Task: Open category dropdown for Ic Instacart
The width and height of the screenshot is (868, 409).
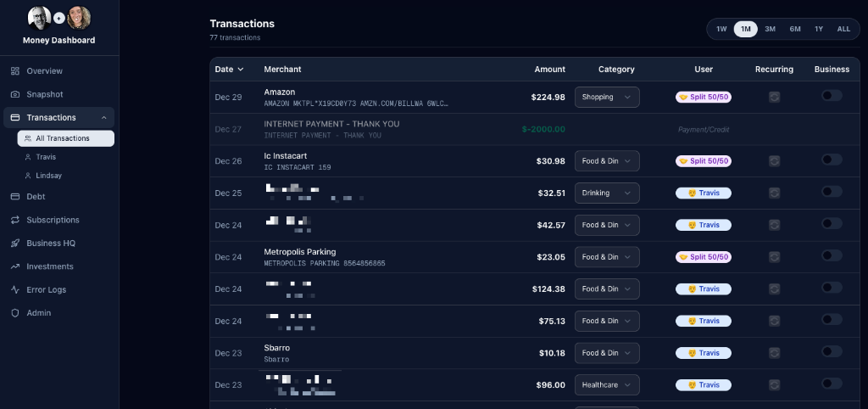Action: pos(607,160)
